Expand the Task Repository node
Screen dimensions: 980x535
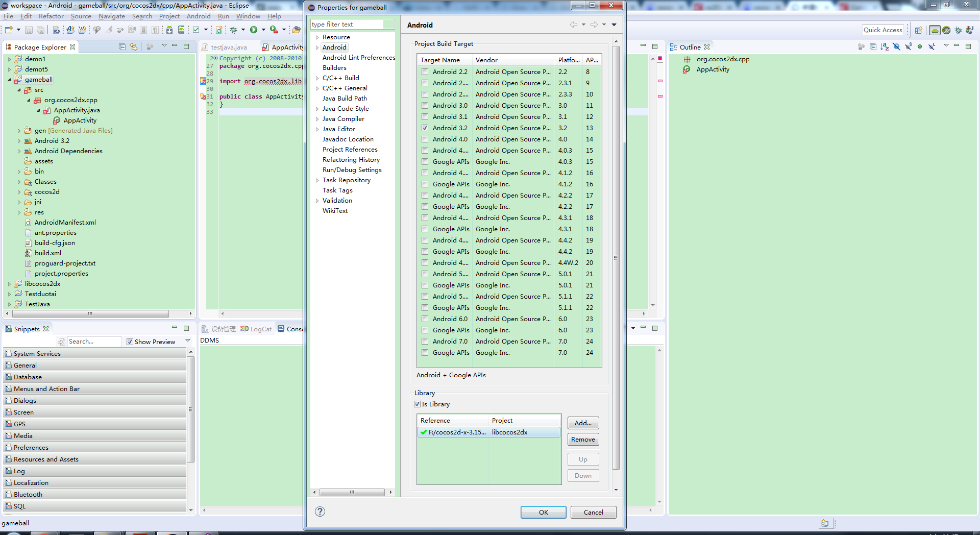click(317, 180)
